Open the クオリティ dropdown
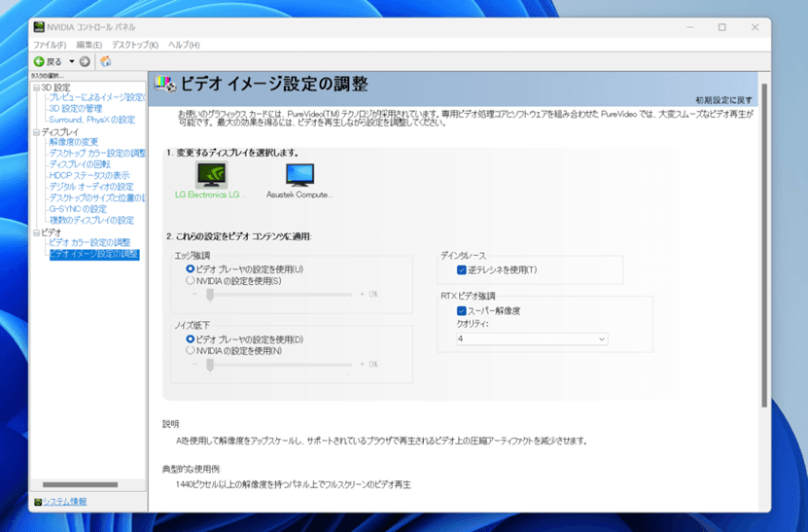This screenshot has height=532, width=808. (532, 338)
